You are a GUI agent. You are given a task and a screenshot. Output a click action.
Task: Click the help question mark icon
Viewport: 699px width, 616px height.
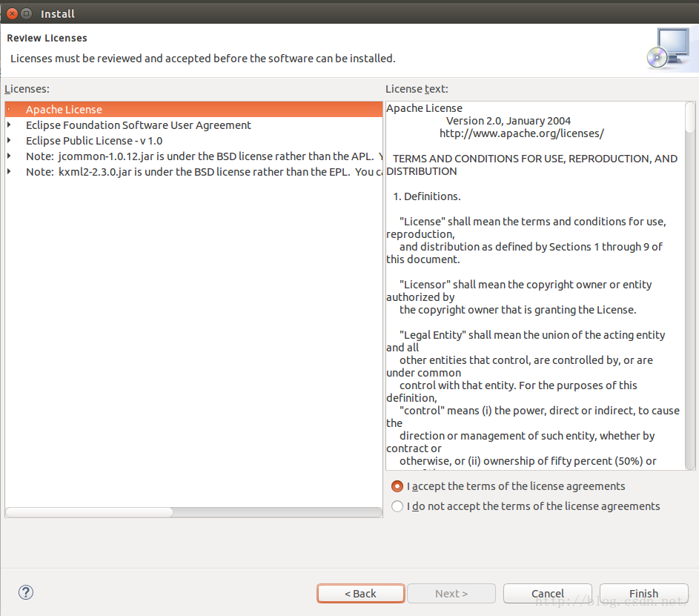(26, 592)
